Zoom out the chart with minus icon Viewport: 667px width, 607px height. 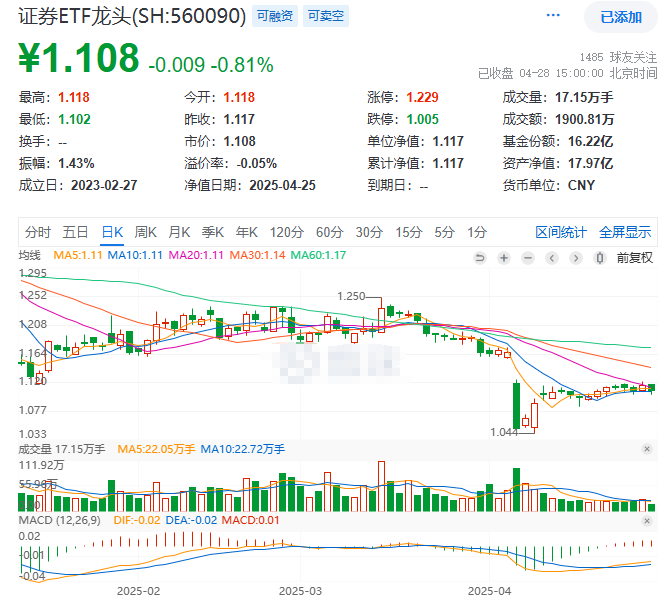528,257
